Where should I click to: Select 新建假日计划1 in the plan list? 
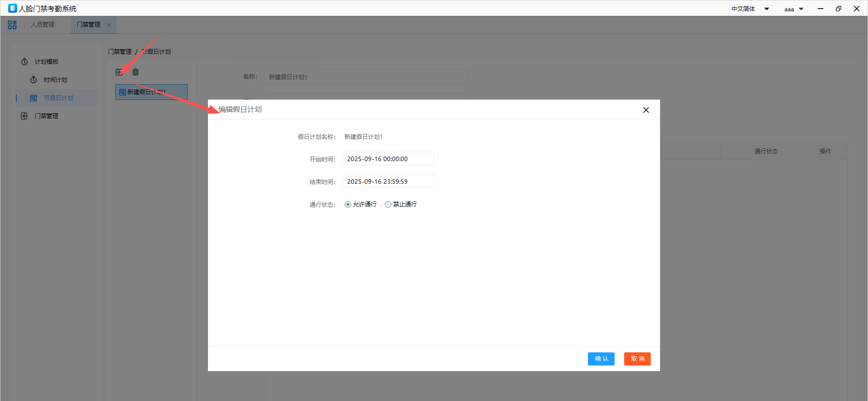pyautogui.click(x=151, y=92)
